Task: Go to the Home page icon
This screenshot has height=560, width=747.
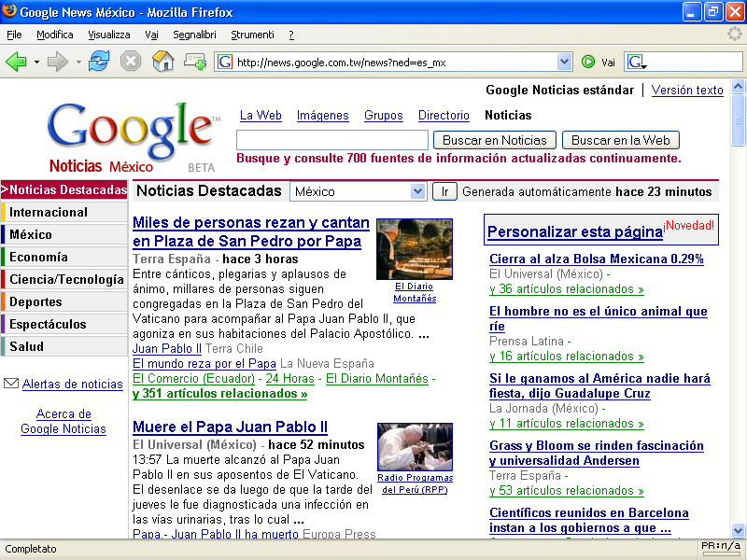Action: tap(162, 61)
